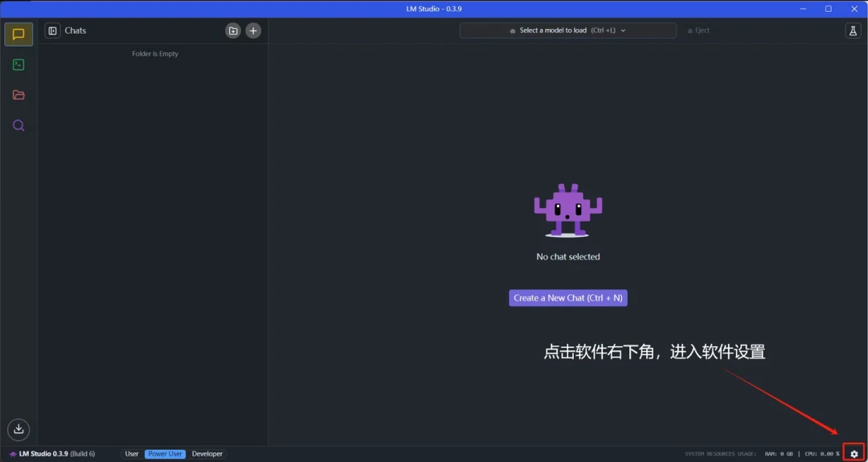Viewport: 868px width, 462px height.
Task: Open the flask experiment settings icon
Action: click(x=853, y=31)
